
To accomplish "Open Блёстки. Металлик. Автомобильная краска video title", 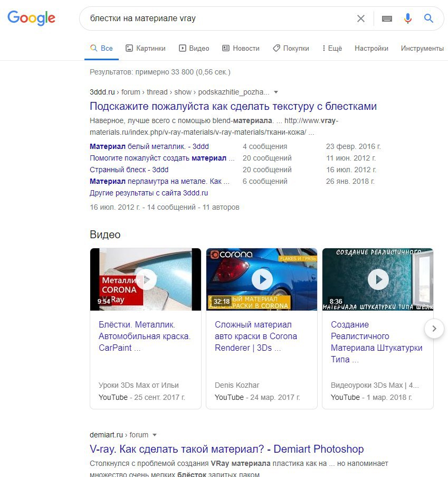I will point(145,336).
